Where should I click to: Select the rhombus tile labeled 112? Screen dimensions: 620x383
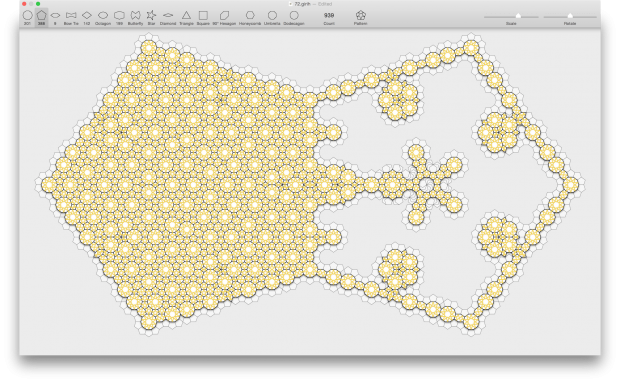click(87, 17)
